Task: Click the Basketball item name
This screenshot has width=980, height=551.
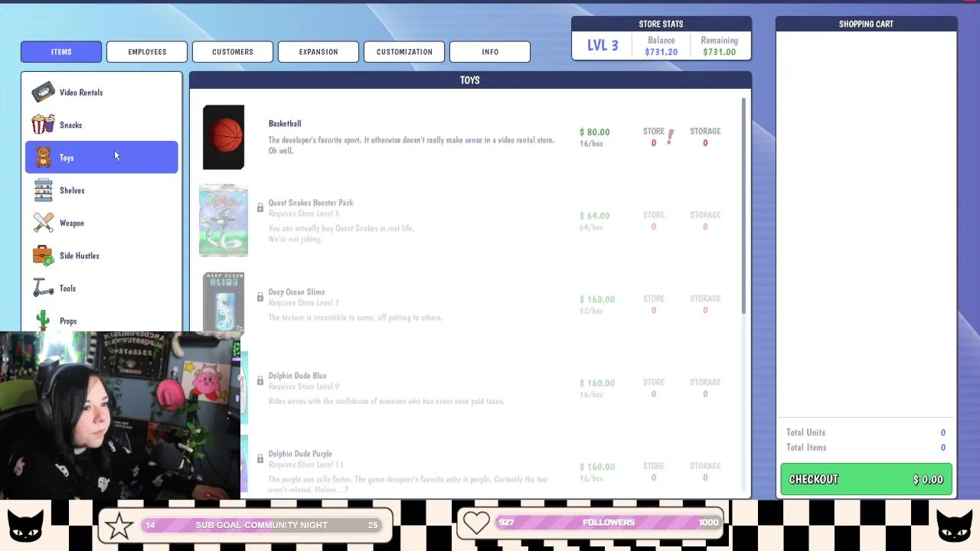Action: (285, 123)
